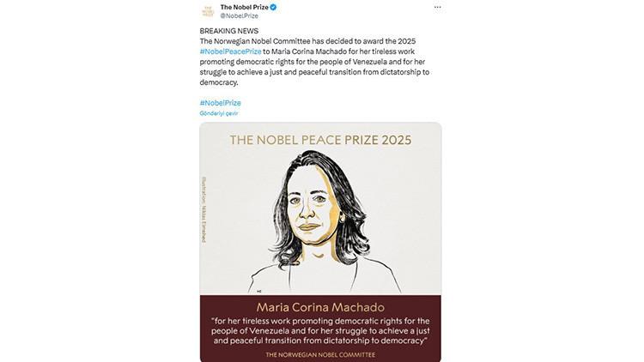Image resolution: width=644 pixels, height=362 pixels.
Task: Click the word 'democracy.' ending the tweet
Action: 217,83
